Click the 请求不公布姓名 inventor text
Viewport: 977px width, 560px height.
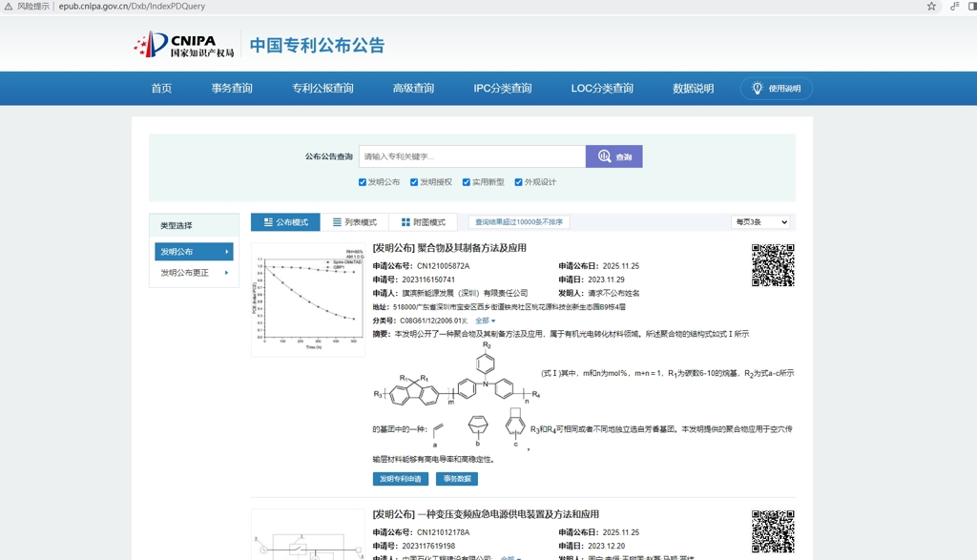coord(613,294)
